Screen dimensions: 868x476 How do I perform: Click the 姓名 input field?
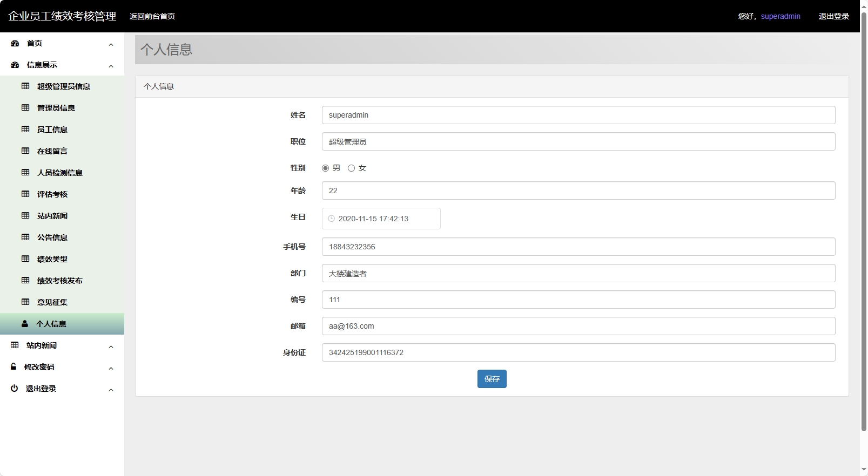(578, 115)
